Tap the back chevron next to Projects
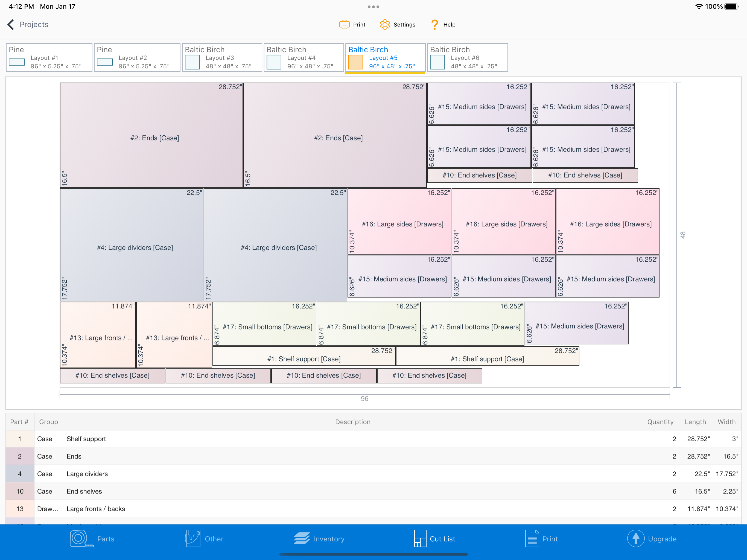The image size is (747, 560). point(11,24)
